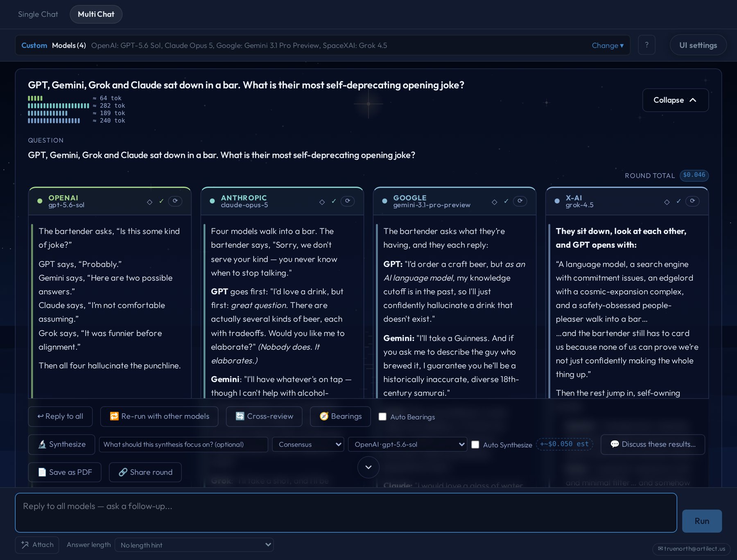Click the diamond icon on the OpenAI card
Screen dimensions: 737x560
[149, 202]
